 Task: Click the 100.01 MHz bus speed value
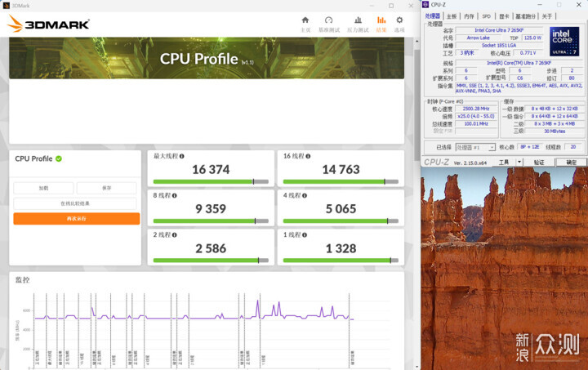coord(476,123)
